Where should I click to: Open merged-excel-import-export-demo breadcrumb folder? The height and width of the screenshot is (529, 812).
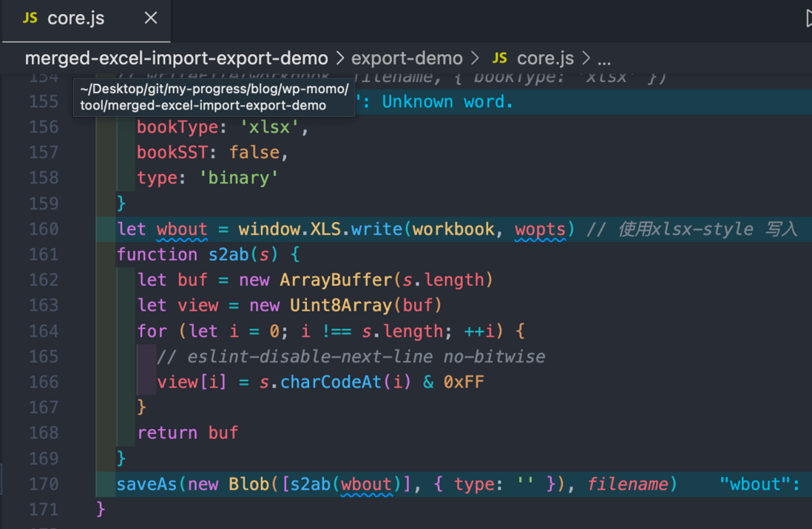176,58
